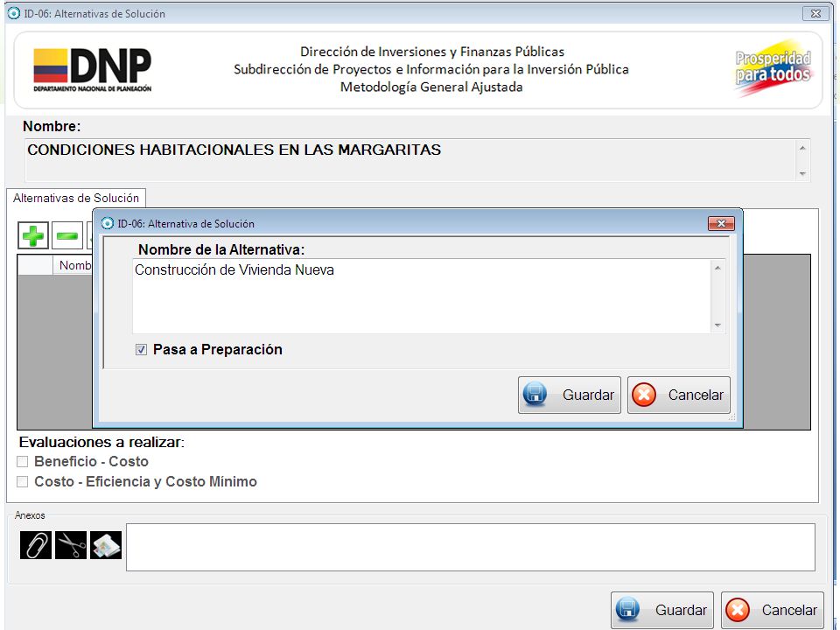The height and width of the screenshot is (630, 840).
Task: Uncheck Pasa a Preparación checkbox
Action: pos(141,350)
